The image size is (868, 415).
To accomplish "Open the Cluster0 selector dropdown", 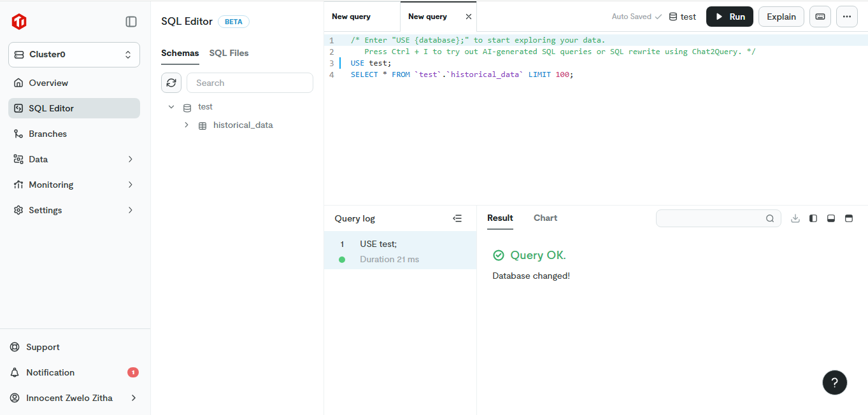I will point(74,55).
